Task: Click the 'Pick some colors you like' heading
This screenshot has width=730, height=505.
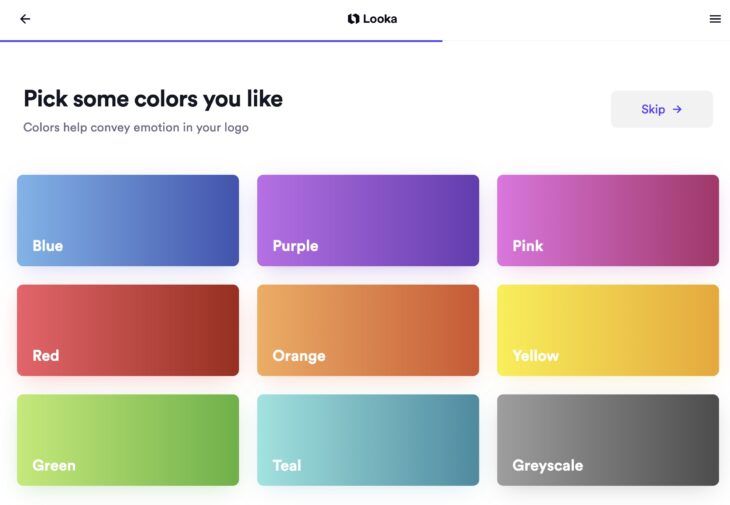Action: [153, 99]
